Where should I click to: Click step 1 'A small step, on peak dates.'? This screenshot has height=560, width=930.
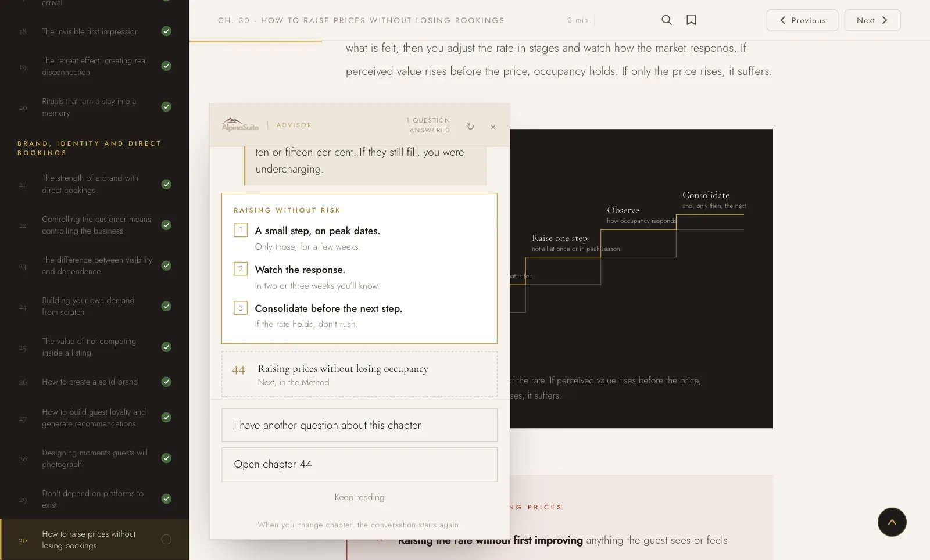tap(317, 231)
